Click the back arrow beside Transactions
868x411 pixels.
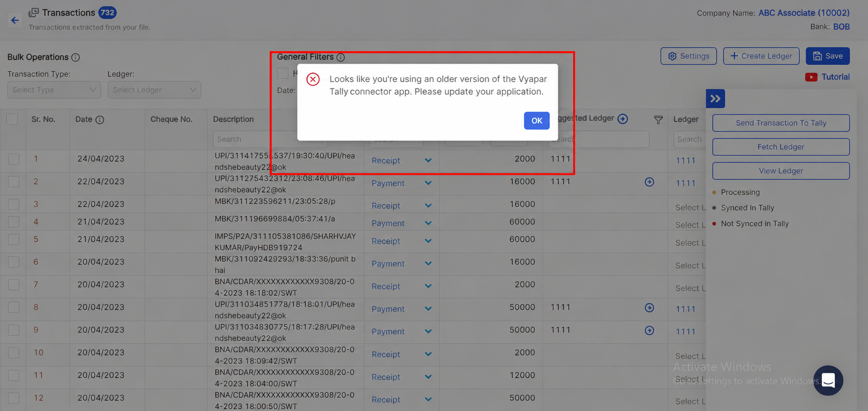click(x=15, y=20)
